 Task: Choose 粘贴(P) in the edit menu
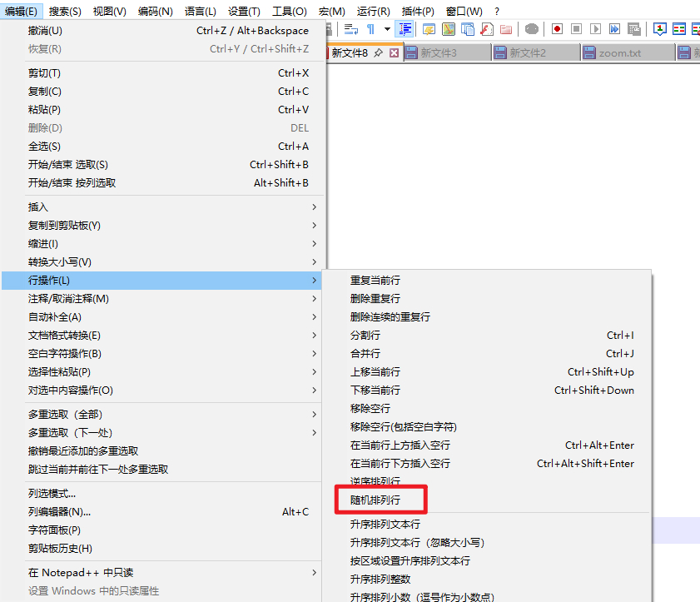(x=162, y=110)
